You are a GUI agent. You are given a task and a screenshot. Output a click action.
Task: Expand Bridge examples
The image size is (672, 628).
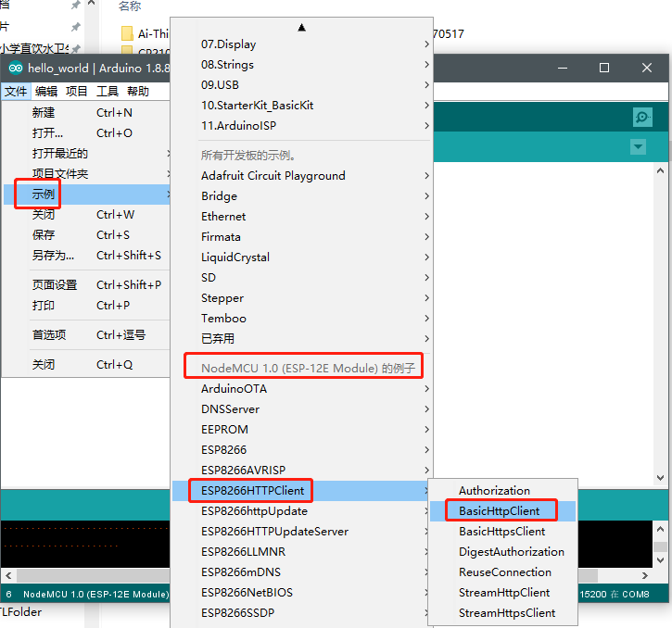[x=302, y=196]
